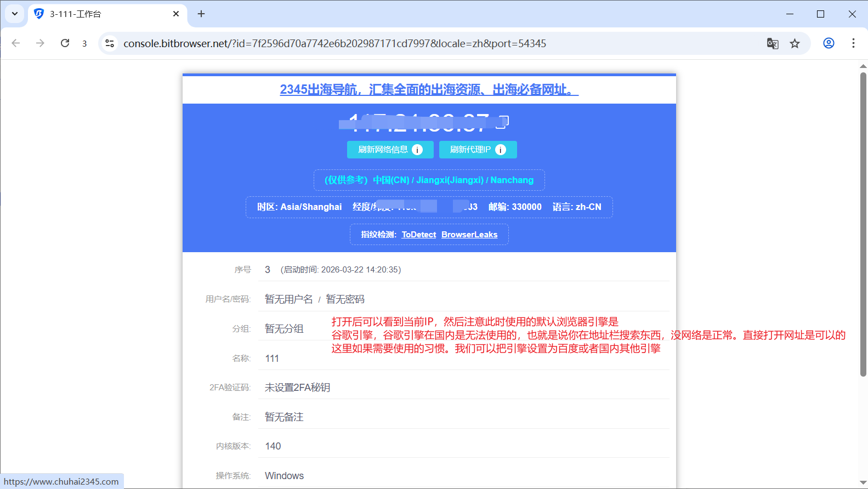View site information icon in address bar
This screenshot has height=489, width=868.
click(x=110, y=43)
